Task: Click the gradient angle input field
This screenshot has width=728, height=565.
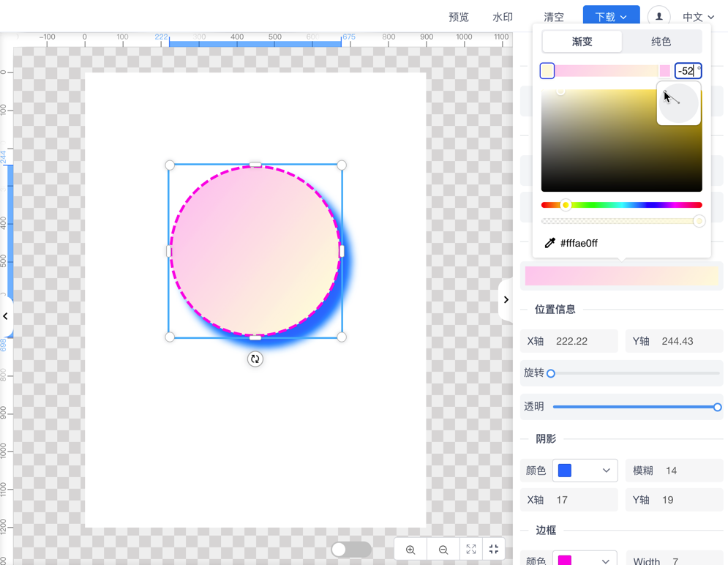Action: coord(688,71)
